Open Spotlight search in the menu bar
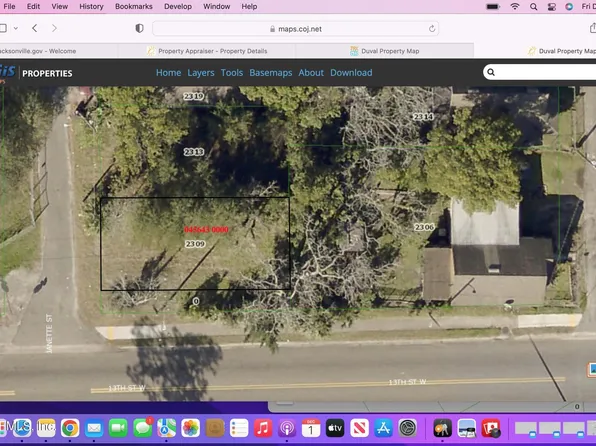The image size is (596, 446). [534, 7]
